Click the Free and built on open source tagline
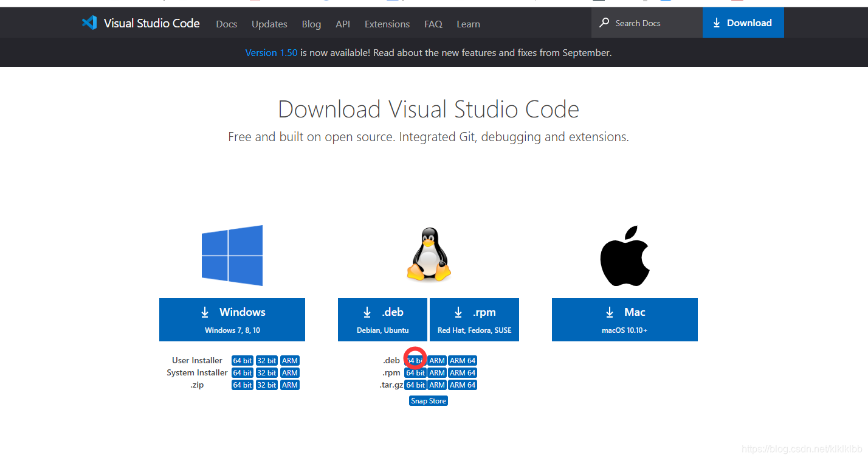868x460 pixels. (429, 137)
